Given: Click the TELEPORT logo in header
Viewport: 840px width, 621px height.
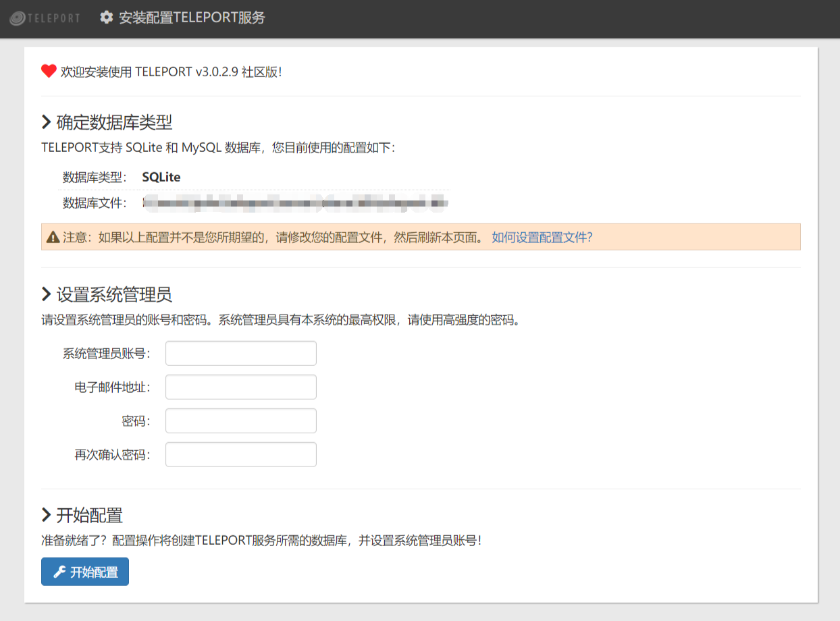Looking at the screenshot, I should (x=45, y=18).
